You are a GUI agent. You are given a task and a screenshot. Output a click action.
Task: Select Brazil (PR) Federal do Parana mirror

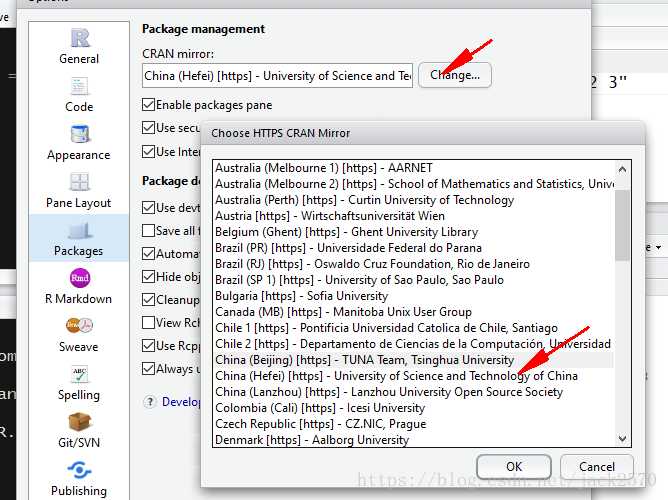coord(414,248)
